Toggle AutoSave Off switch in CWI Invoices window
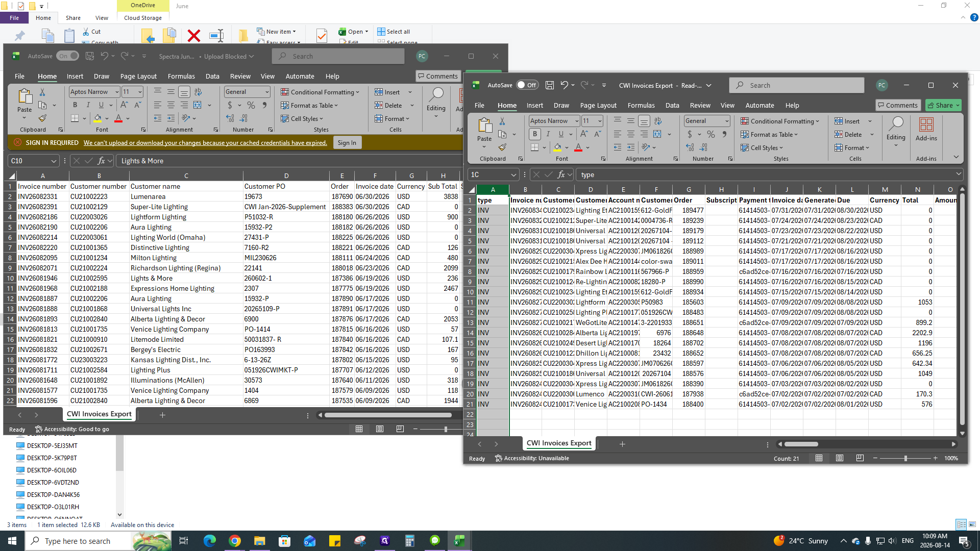Image resolution: width=980 pixels, height=551 pixels. (x=527, y=85)
